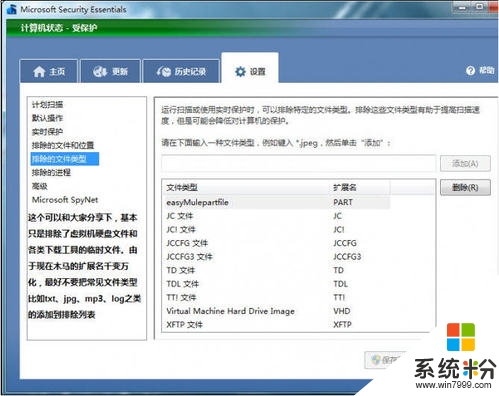Select the 设置 (Settings) tab
Image resolution: width=499 pixels, height=396 pixels.
(250, 68)
